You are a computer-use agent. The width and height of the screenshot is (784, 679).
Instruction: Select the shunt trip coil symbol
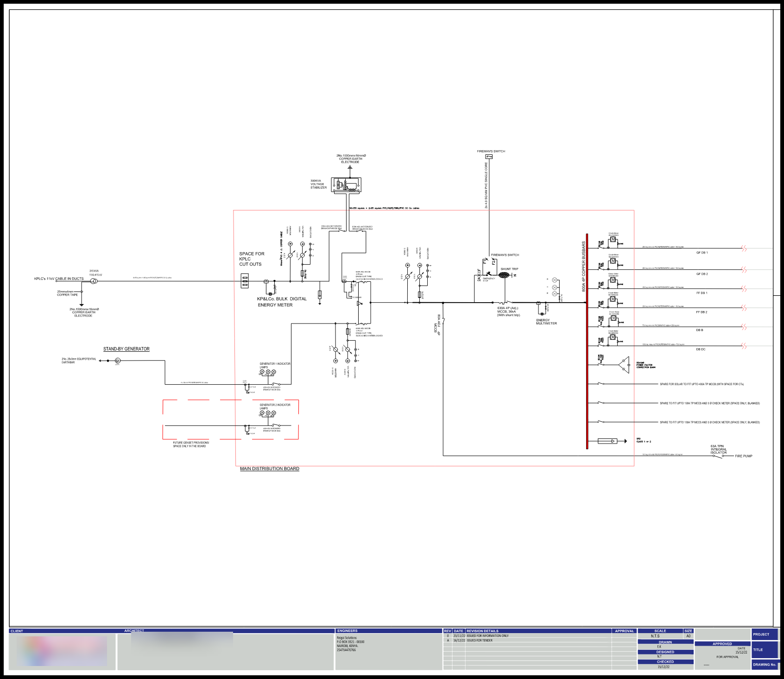click(504, 275)
